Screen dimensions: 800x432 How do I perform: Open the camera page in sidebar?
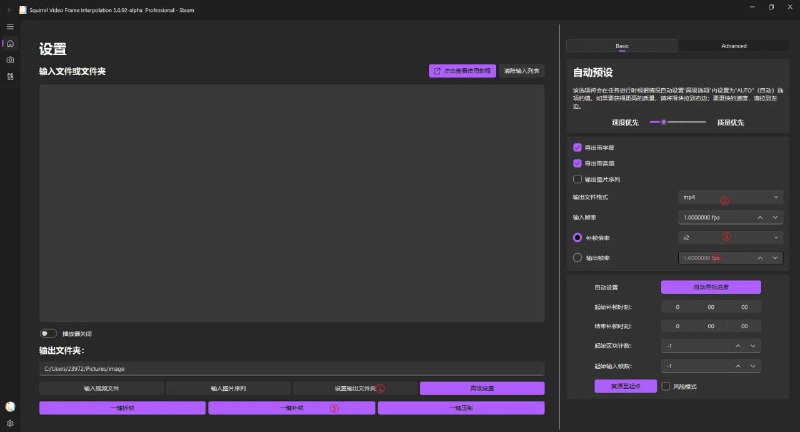point(10,60)
